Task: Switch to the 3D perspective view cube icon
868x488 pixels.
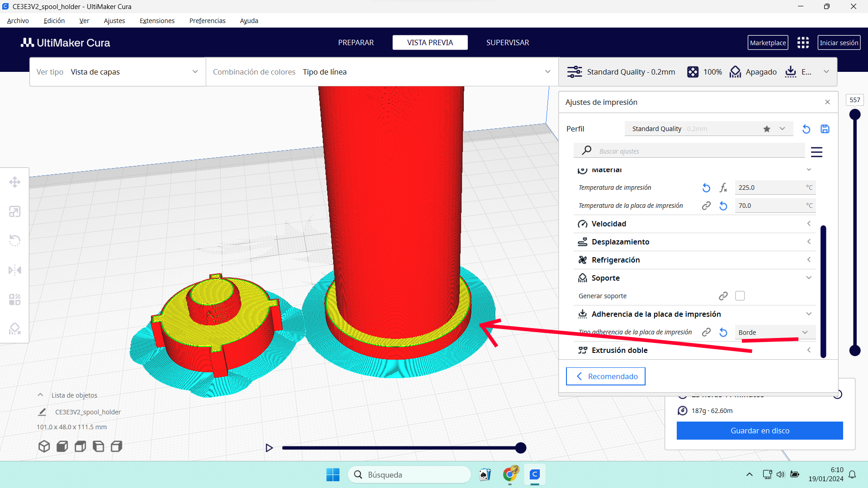Action: tap(44, 446)
